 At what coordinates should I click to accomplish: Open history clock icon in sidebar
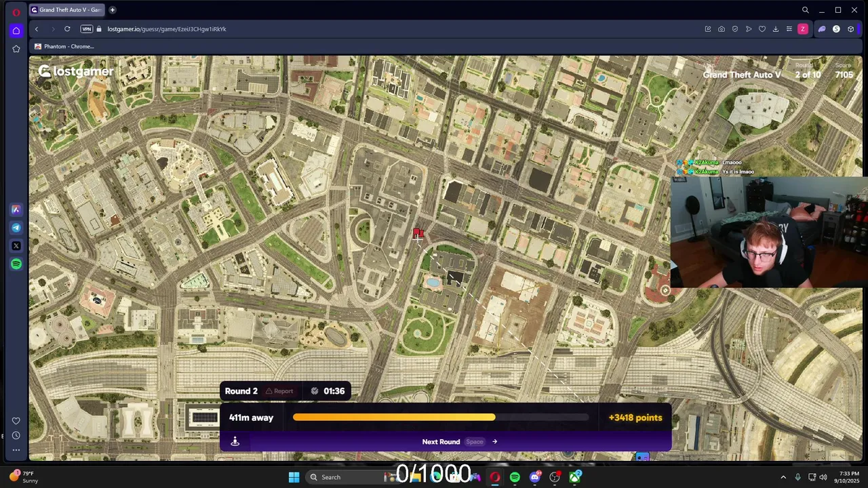click(x=16, y=436)
